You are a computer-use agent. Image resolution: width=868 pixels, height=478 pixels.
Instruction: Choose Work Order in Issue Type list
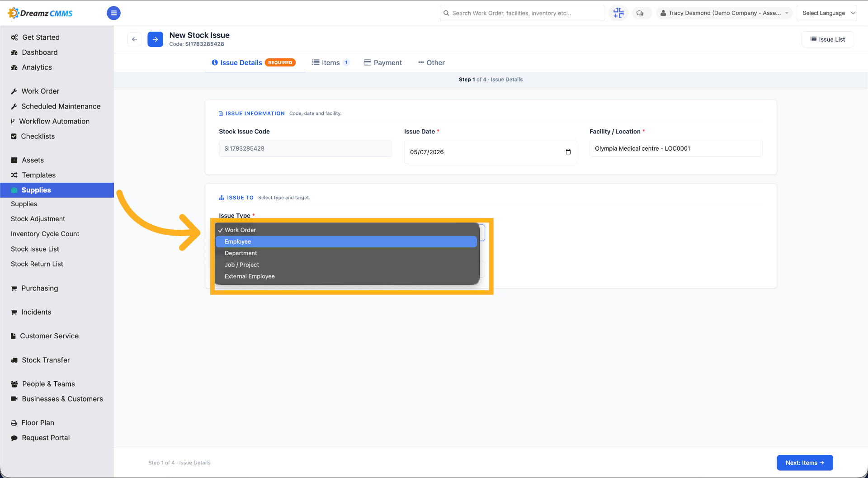click(x=346, y=230)
